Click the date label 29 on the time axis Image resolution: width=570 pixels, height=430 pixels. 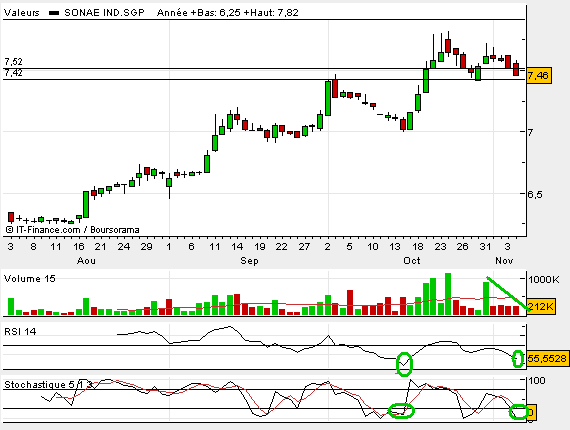[146, 247]
